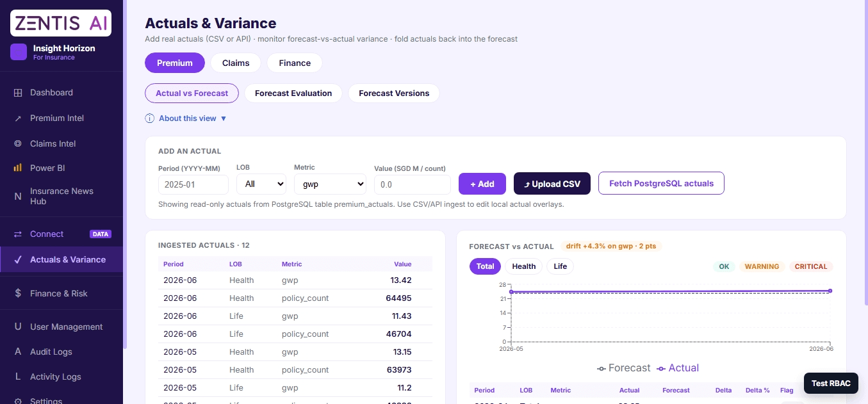The image size is (868, 404).
Task: Click the info icon beside About this view
Action: click(x=150, y=118)
